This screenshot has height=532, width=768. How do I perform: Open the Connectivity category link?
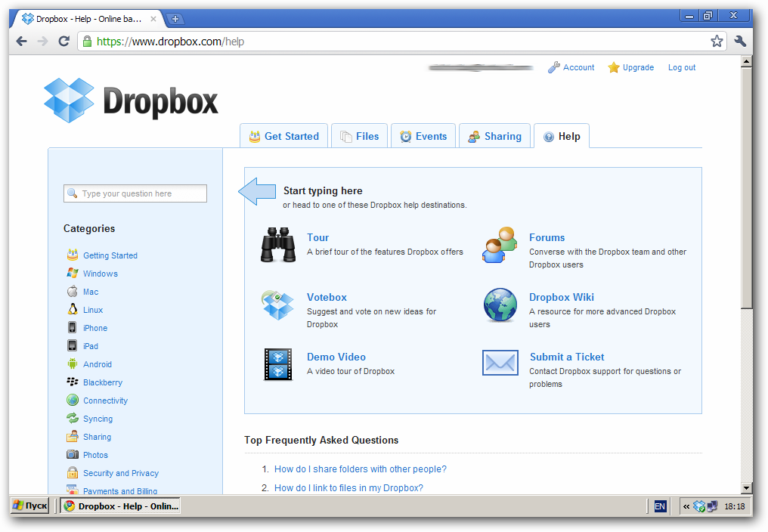(105, 401)
